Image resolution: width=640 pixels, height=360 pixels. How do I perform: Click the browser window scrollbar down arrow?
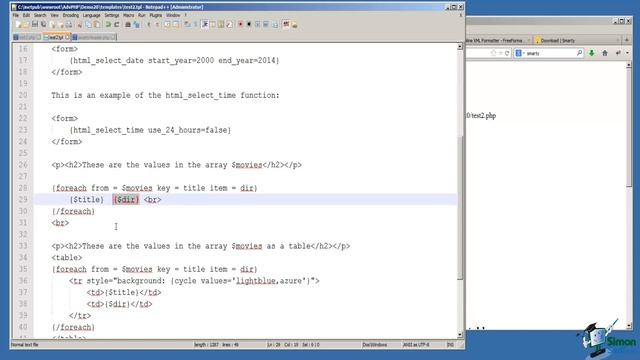click(x=629, y=325)
